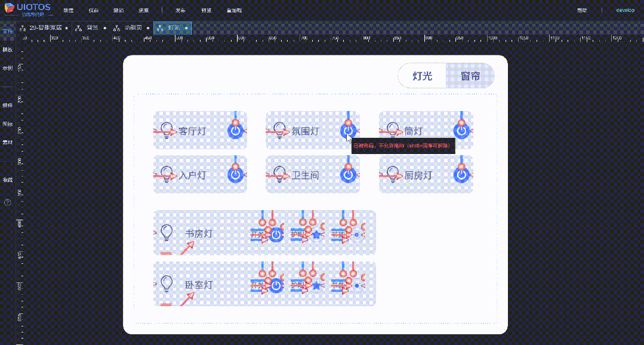This screenshot has height=345, width=644.
Task: Click the 发布 button to publish
Action: pos(180,10)
